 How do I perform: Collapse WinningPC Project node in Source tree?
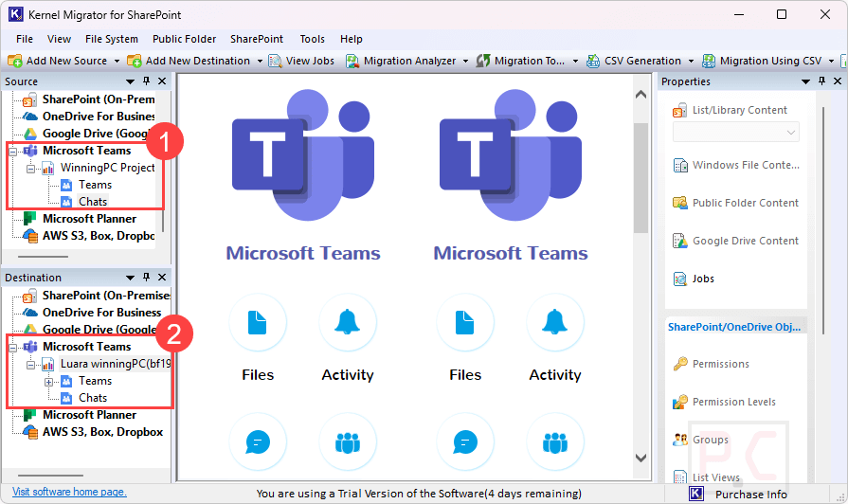click(x=31, y=169)
